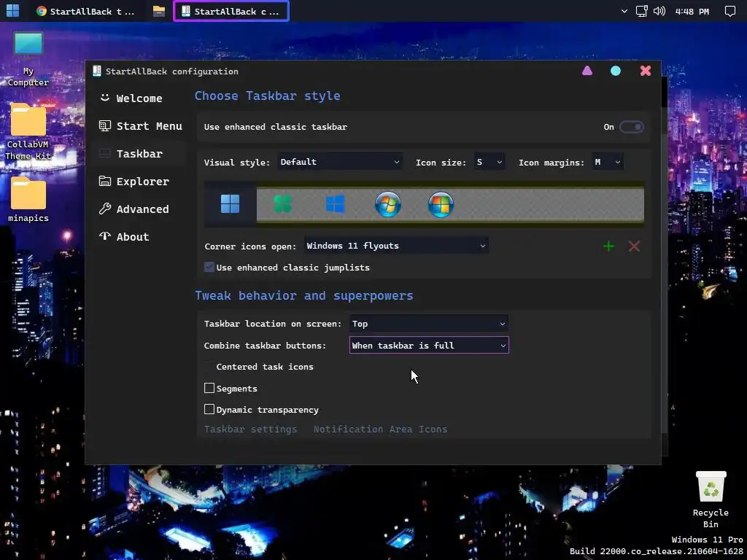Close the StartAllBack configuration window
This screenshot has height=560, width=747.
click(646, 71)
